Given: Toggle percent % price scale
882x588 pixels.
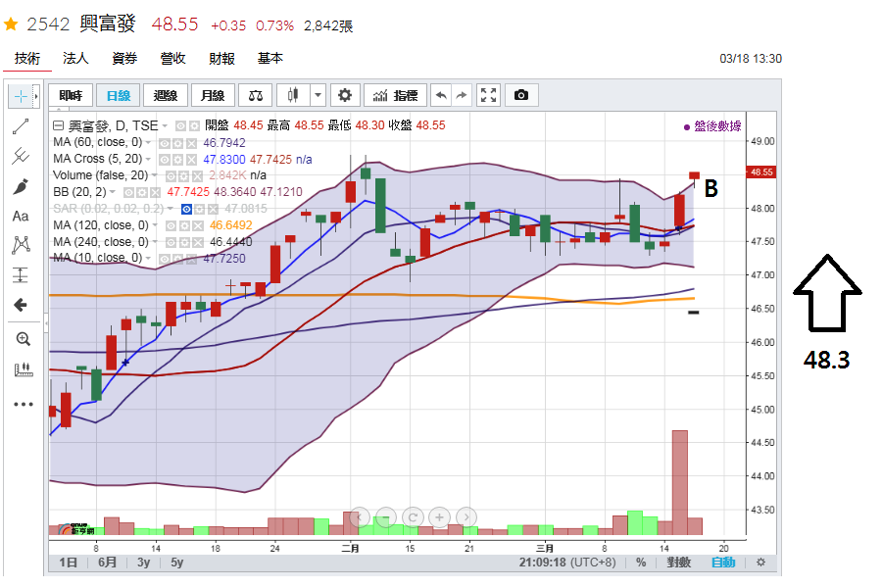Looking at the screenshot, I should tap(641, 563).
